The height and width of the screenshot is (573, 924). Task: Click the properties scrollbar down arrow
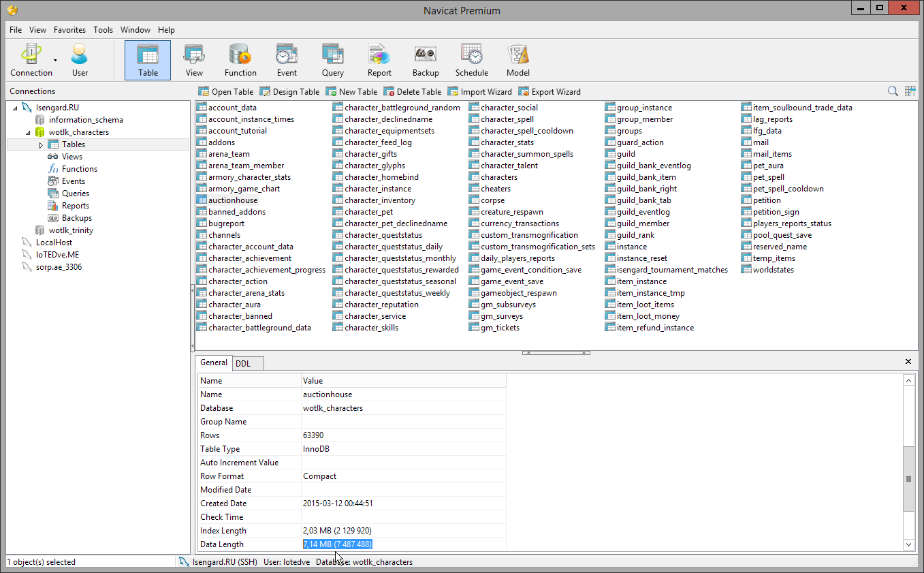coord(908,544)
